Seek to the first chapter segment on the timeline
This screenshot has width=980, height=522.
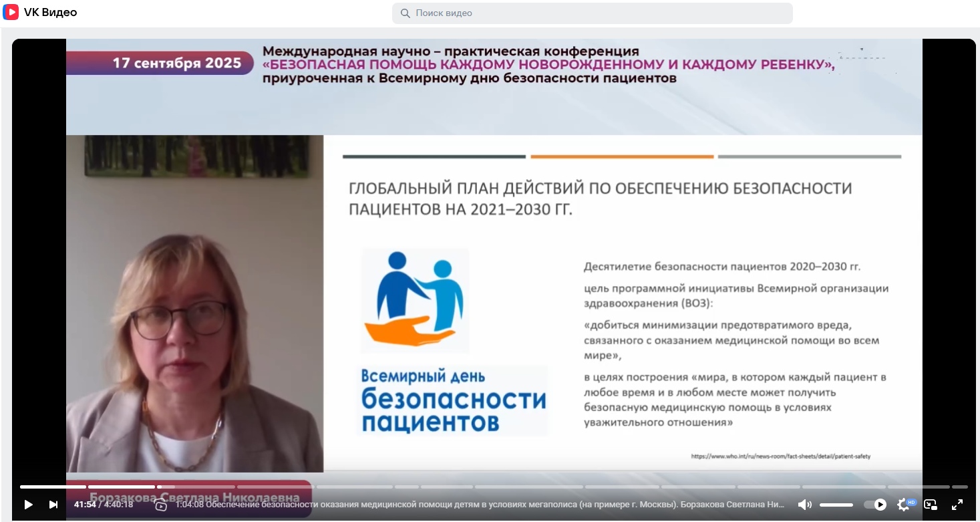53,487
